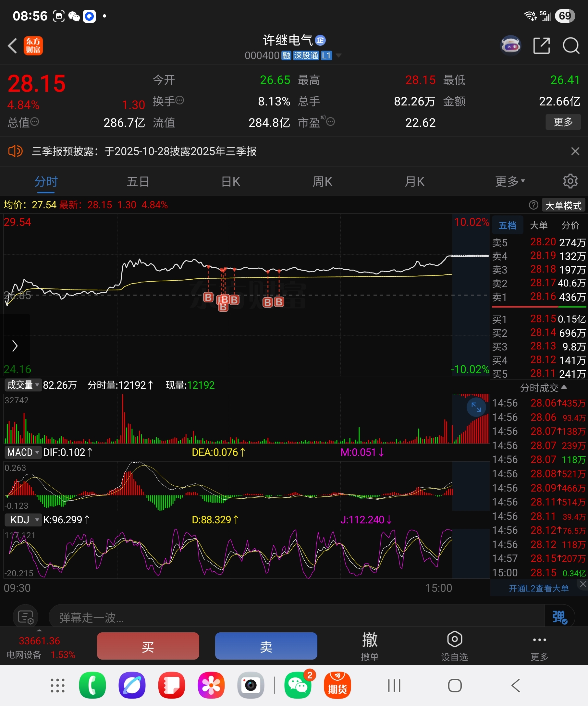The width and height of the screenshot is (588, 706).
Task: Tap the back arrow in the header
Action: (x=12, y=46)
